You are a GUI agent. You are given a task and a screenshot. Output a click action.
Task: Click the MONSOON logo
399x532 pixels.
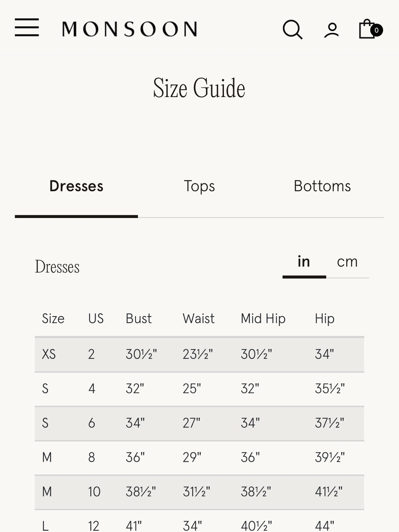pos(130,29)
